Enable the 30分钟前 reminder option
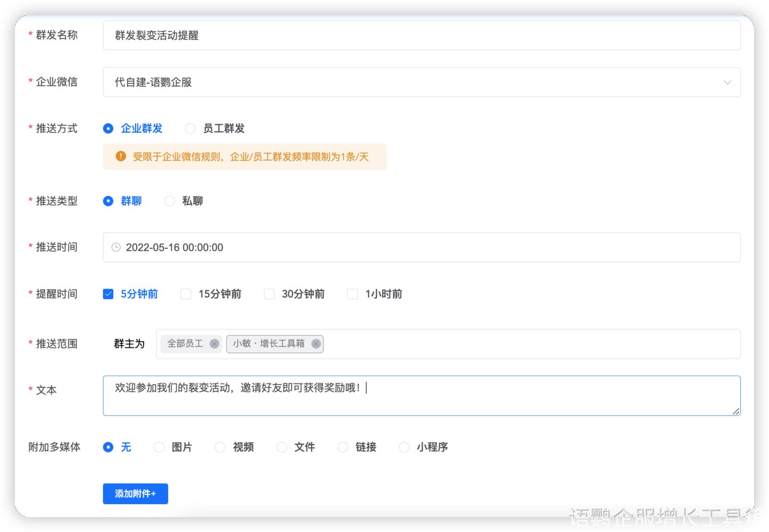Viewport: 769px width, 532px height. [x=269, y=294]
